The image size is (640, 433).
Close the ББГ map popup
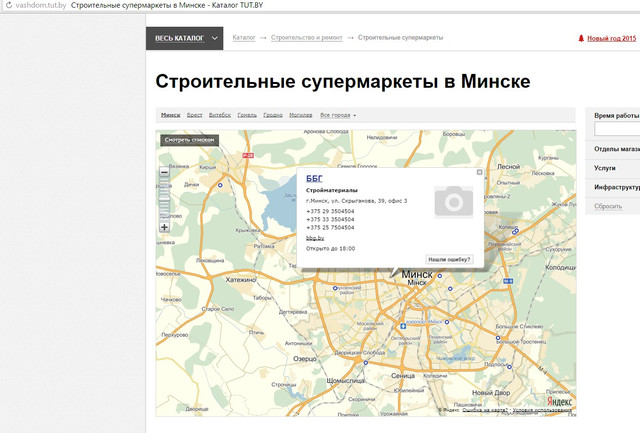(480, 172)
